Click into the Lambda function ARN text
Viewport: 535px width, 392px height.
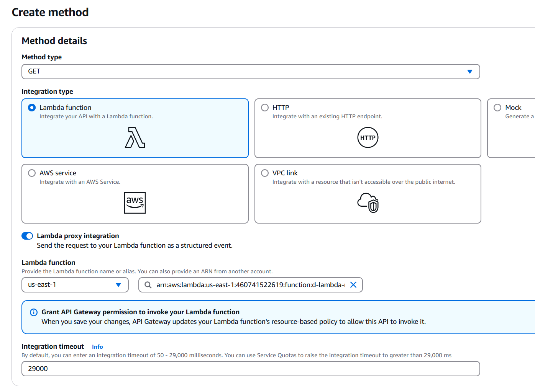point(250,285)
